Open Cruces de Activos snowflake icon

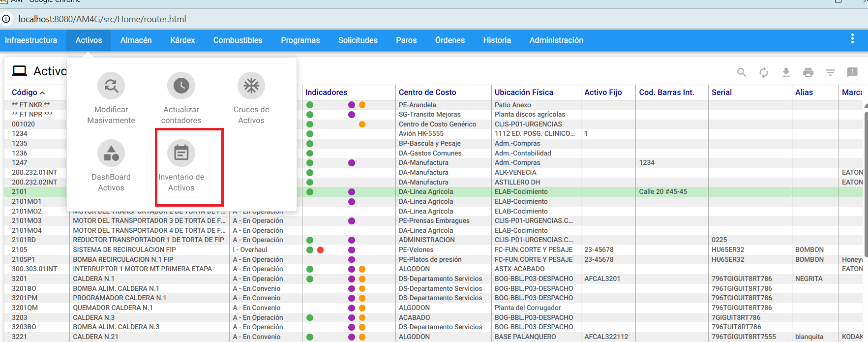pos(251,86)
